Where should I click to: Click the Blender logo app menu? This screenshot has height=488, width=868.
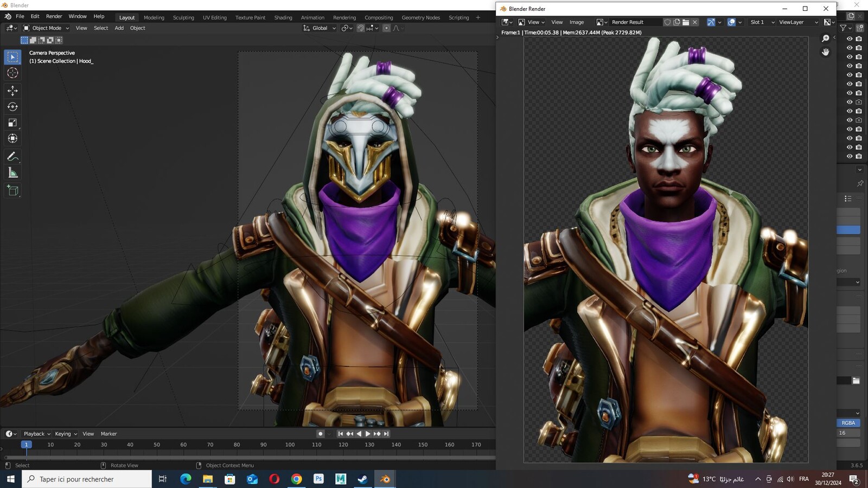coord(8,17)
